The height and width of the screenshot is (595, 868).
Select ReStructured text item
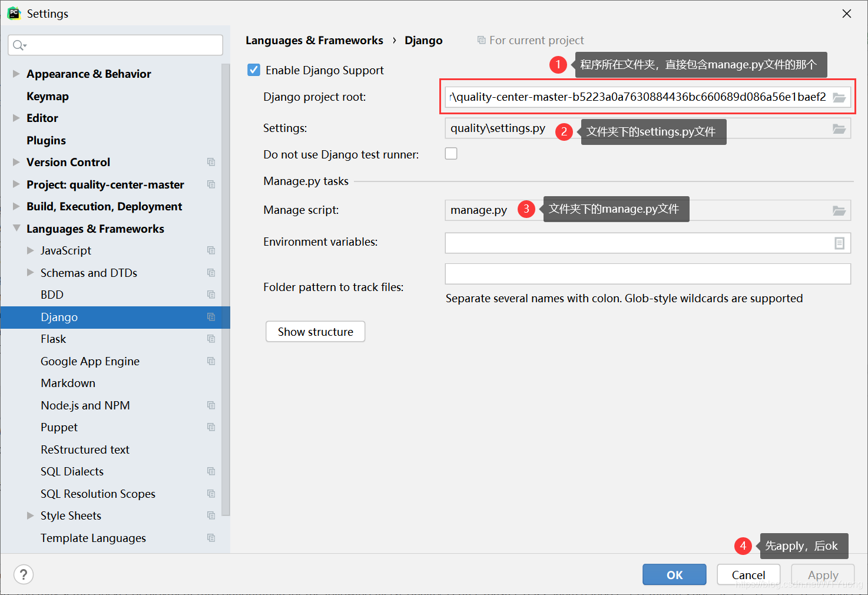(85, 449)
